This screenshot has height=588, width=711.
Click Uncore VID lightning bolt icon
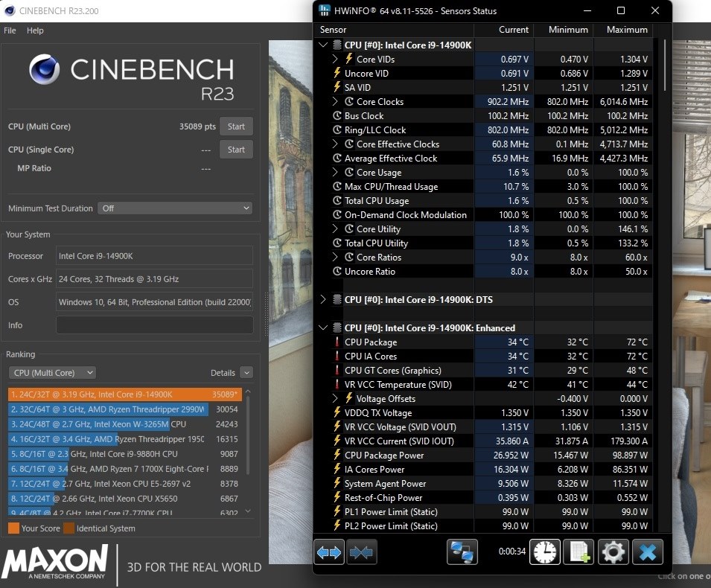[x=337, y=73]
